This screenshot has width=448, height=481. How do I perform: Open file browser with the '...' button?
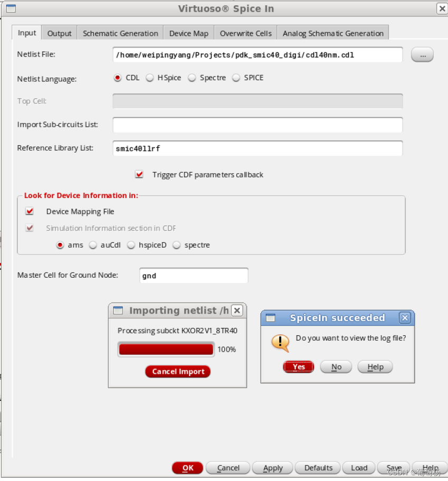coord(422,54)
